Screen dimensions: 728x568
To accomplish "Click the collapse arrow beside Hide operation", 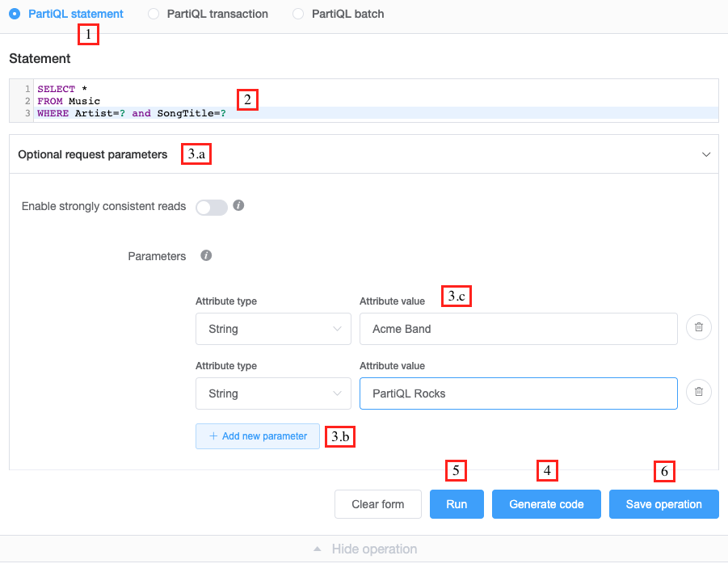I will 317,549.
